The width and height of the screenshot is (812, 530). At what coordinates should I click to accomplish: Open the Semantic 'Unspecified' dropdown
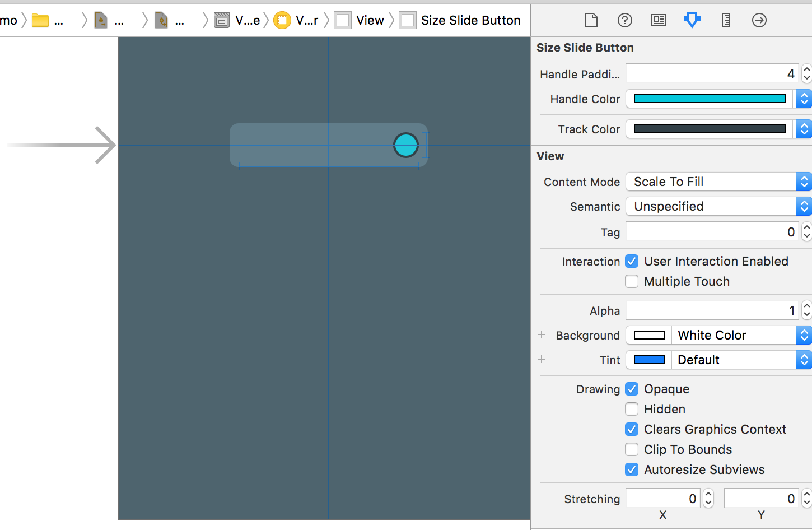coord(718,206)
